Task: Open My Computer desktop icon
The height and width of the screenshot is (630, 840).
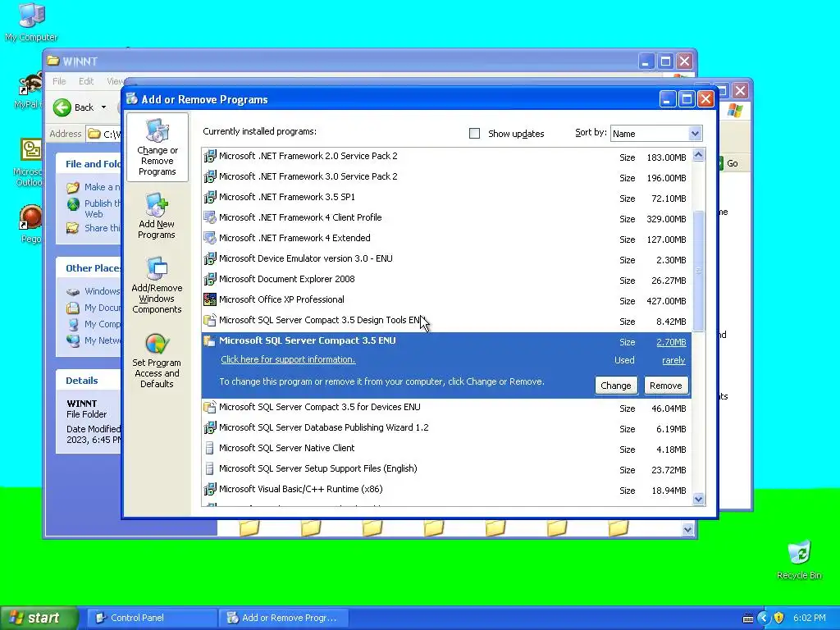Action: point(31,22)
